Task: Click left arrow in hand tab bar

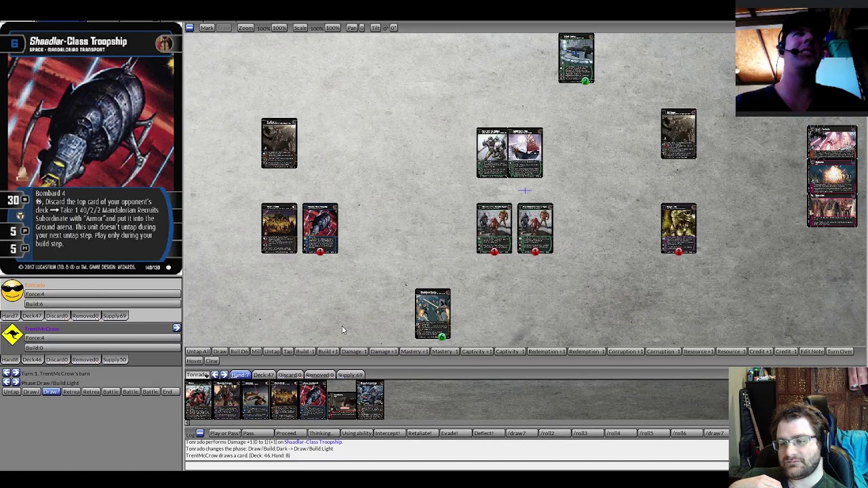Action: (215, 375)
